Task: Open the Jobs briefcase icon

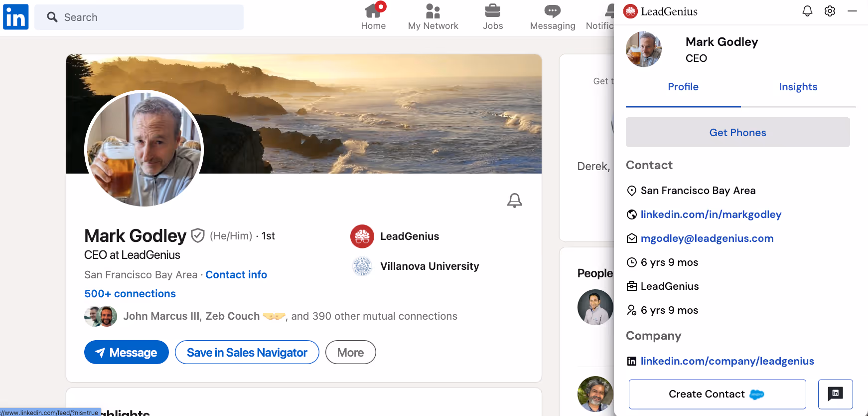Action: coord(493,10)
